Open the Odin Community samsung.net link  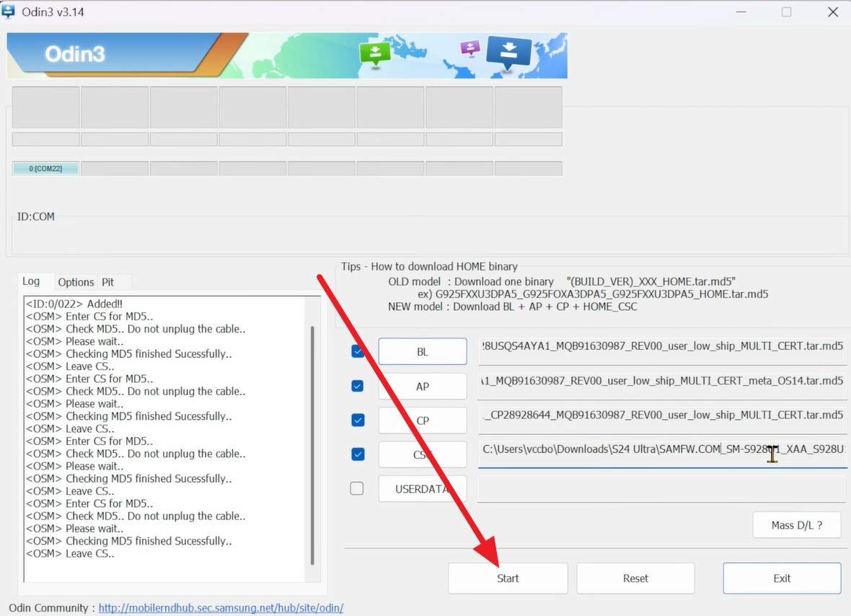tap(221, 608)
